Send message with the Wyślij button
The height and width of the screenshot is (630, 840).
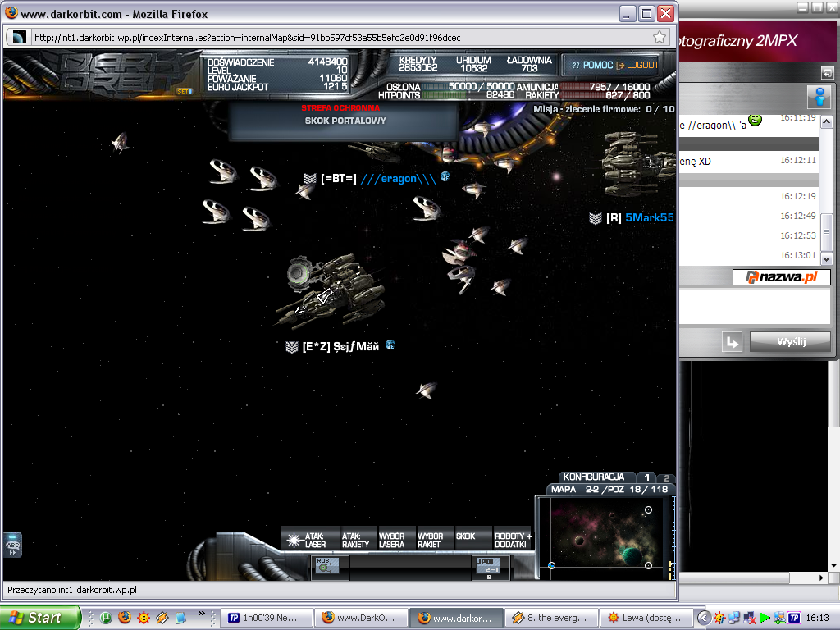click(791, 342)
